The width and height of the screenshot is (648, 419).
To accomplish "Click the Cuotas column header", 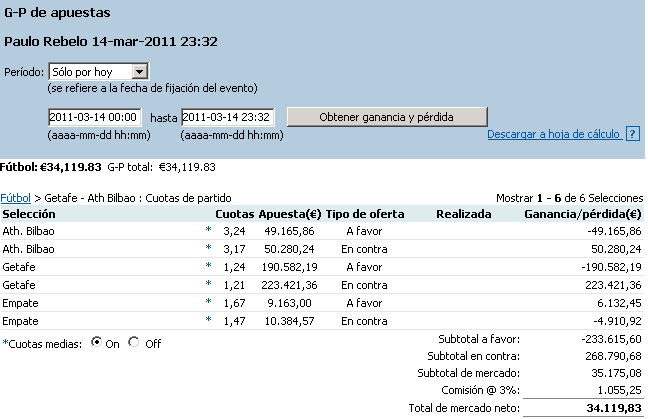I will (x=234, y=214).
